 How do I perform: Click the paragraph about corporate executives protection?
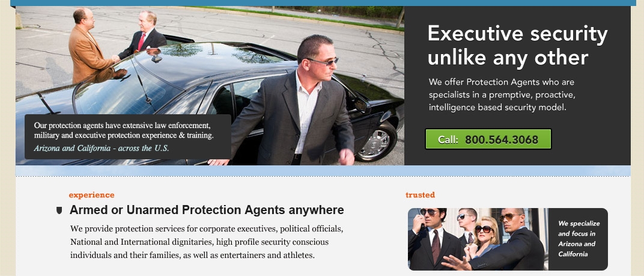(207, 242)
